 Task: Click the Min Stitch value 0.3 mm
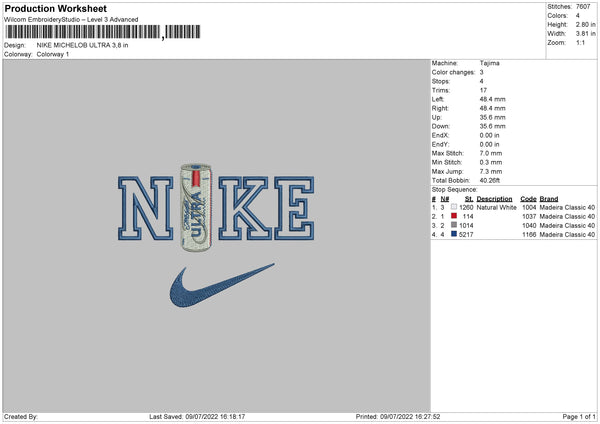point(491,162)
